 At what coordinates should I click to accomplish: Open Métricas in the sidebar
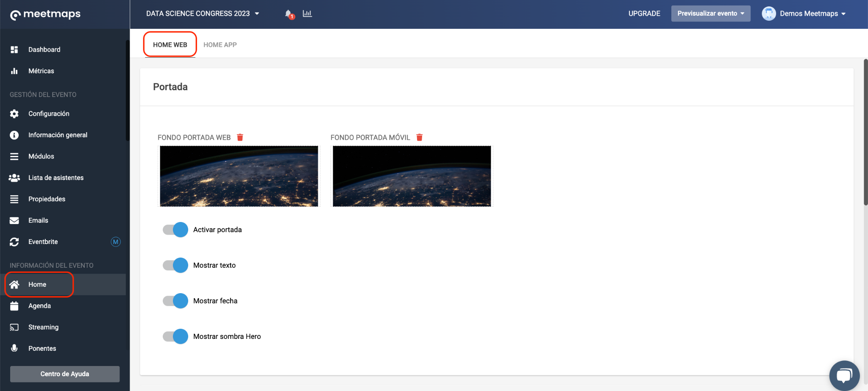click(x=63, y=71)
